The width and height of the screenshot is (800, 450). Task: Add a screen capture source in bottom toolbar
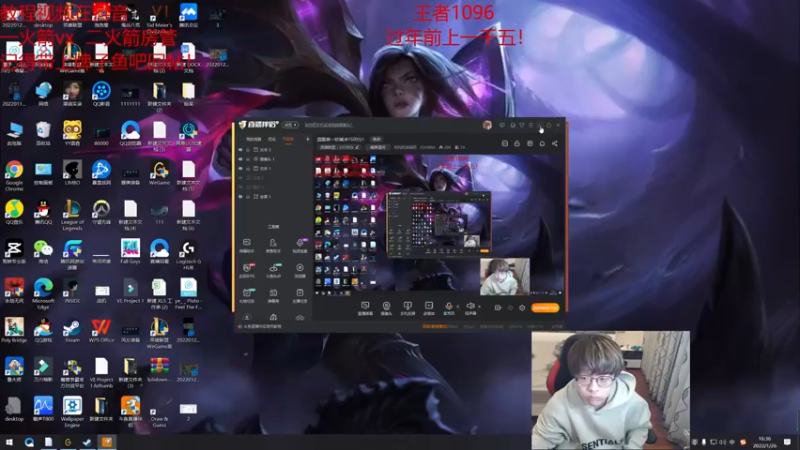pyautogui.click(x=365, y=308)
